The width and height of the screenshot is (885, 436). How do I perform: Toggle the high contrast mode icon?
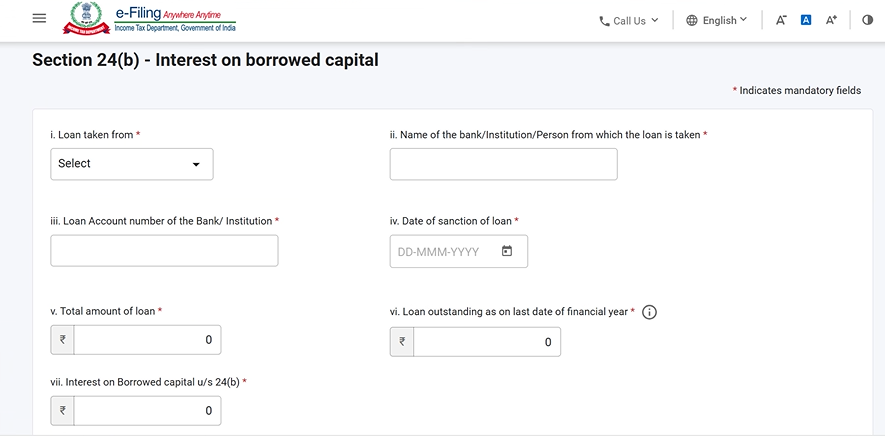[x=867, y=20]
